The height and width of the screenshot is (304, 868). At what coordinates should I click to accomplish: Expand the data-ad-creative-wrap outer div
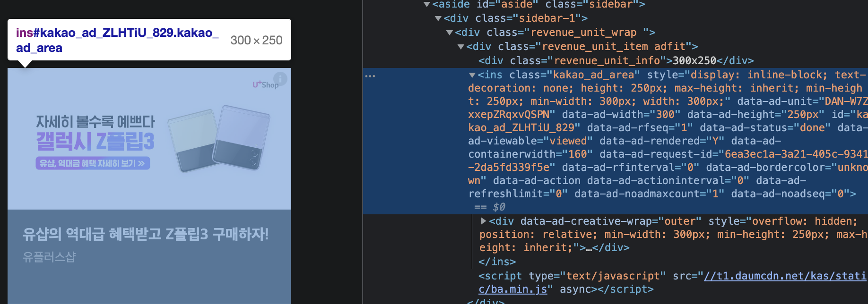point(483,221)
